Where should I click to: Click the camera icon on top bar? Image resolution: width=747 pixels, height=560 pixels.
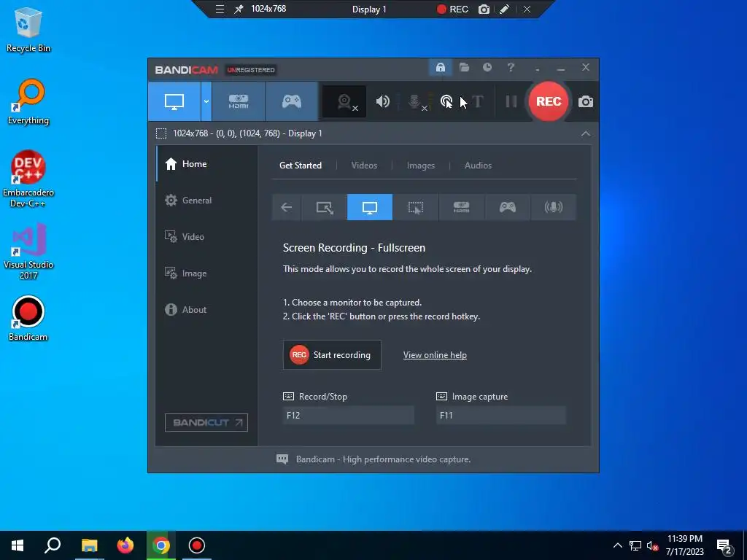(x=484, y=9)
